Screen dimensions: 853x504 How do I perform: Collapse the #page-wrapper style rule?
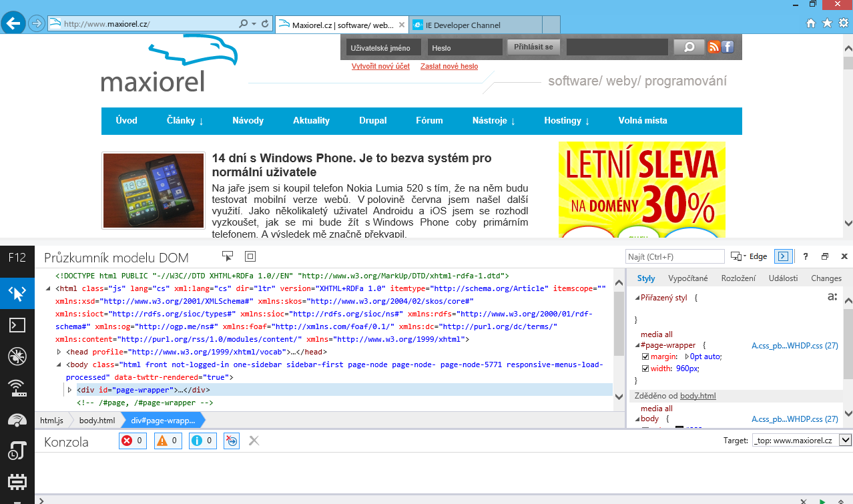click(637, 345)
